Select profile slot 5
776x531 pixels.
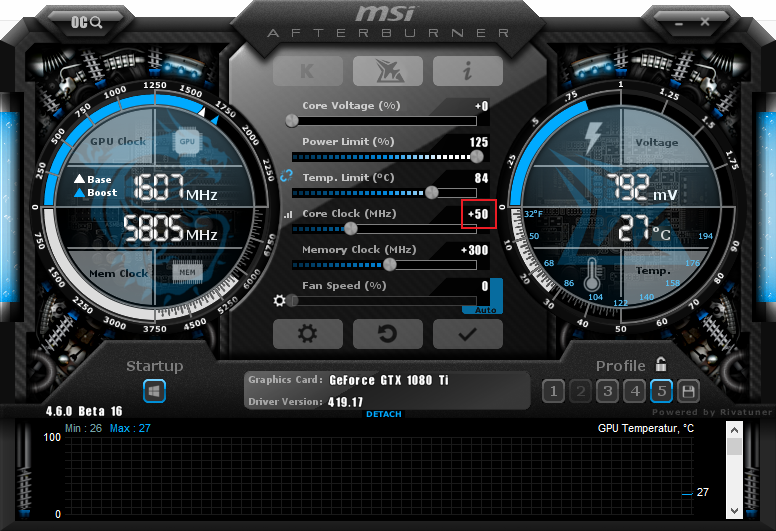[662, 391]
